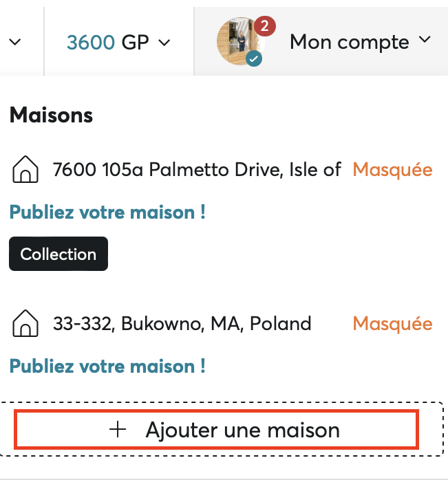The height and width of the screenshot is (480, 448).
Task: Open the Mon compte menu
Action: [350, 42]
